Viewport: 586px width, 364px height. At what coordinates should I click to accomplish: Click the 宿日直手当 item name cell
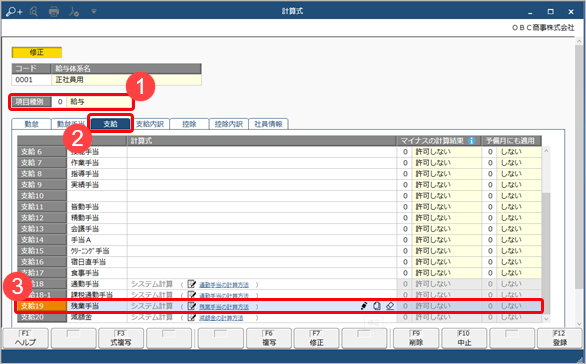(x=97, y=262)
